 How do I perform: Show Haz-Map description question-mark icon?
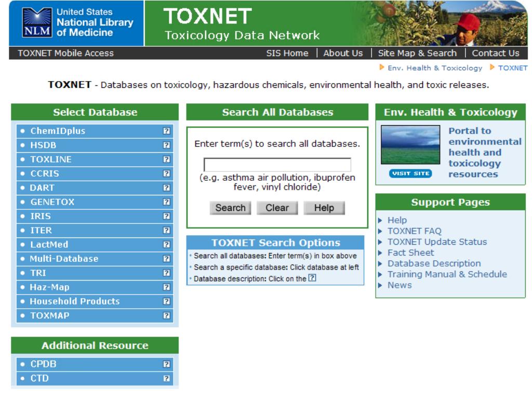(x=166, y=287)
